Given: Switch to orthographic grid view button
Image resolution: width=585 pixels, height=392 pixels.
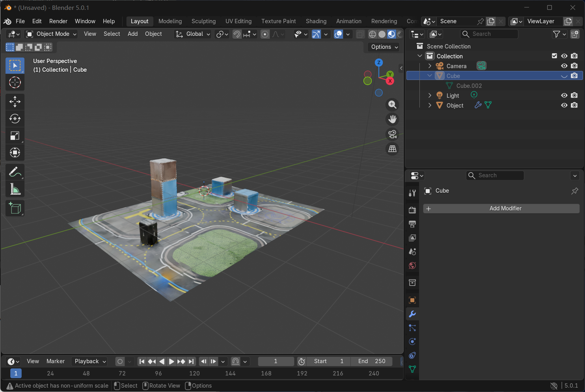Looking at the screenshot, I should click(392, 149).
